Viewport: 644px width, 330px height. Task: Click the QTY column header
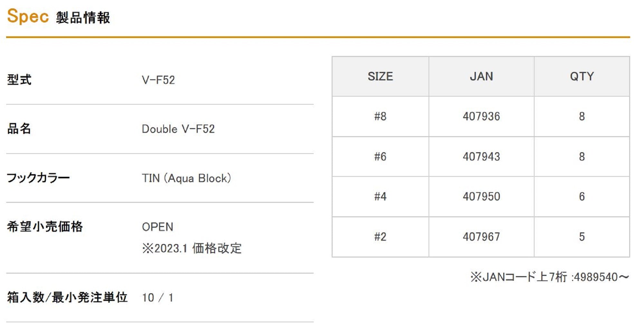(x=582, y=77)
